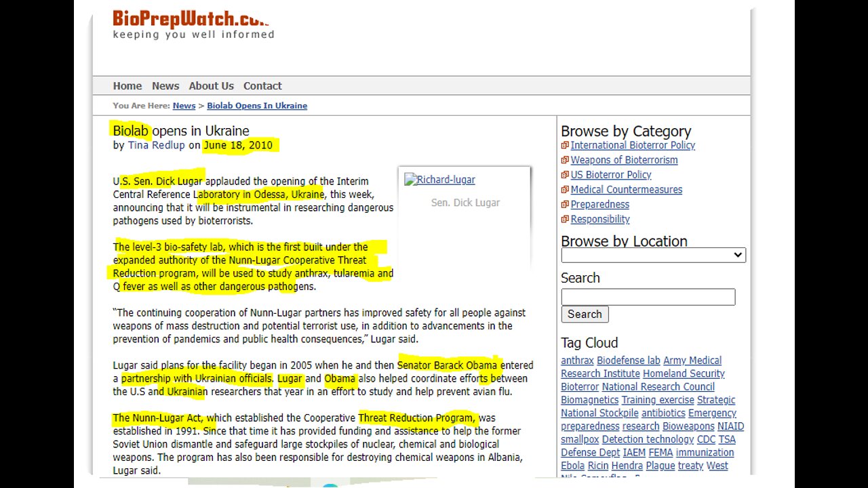The width and height of the screenshot is (868, 488).
Task: Click the 'Browse by Category' heading
Action: point(626,131)
